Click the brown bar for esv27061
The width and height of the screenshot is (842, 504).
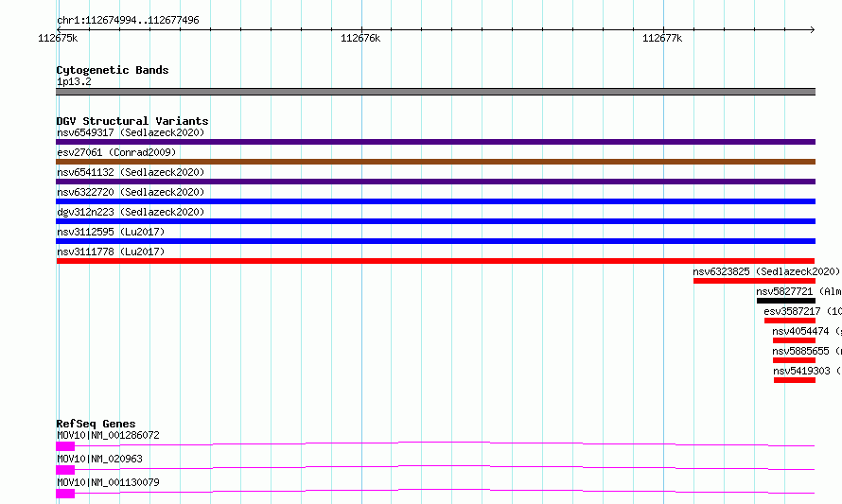(435, 162)
